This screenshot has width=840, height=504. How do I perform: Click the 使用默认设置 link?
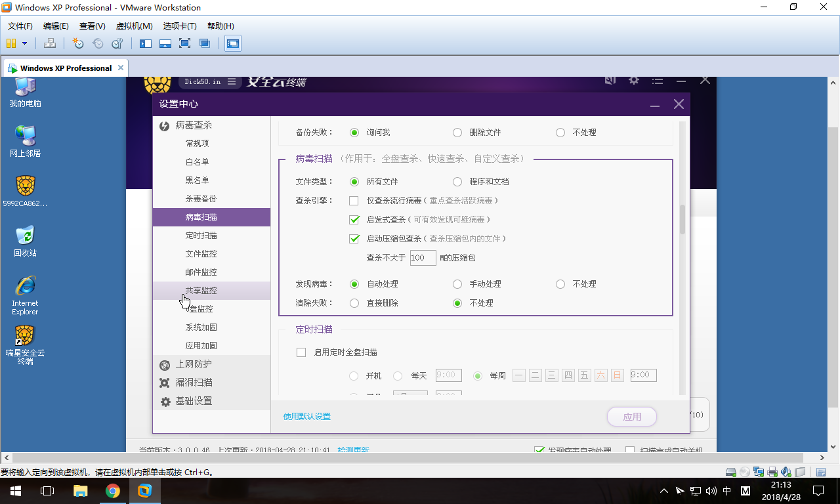coord(306,417)
